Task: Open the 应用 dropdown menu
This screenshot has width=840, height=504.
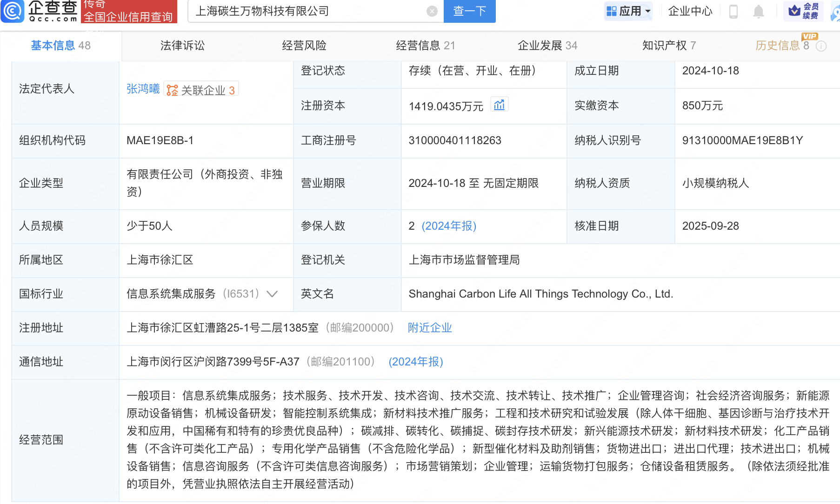Action: (x=629, y=11)
